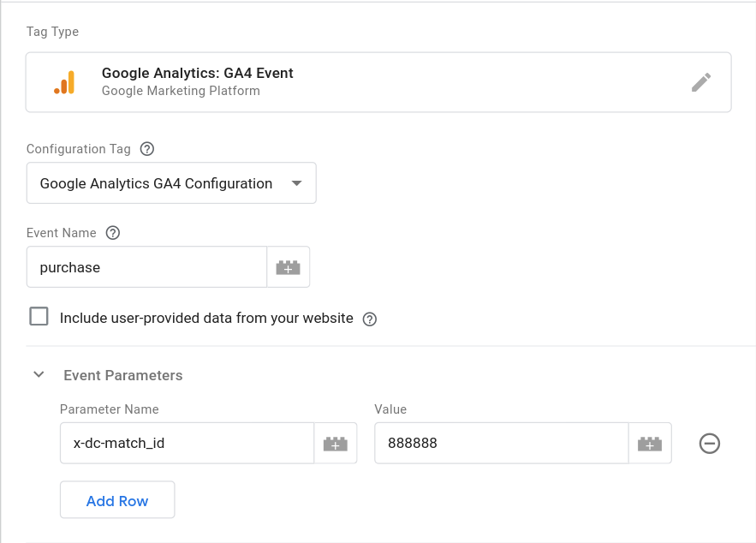Click the Value field containing 888888
The image size is (756, 543).
(501, 443)
